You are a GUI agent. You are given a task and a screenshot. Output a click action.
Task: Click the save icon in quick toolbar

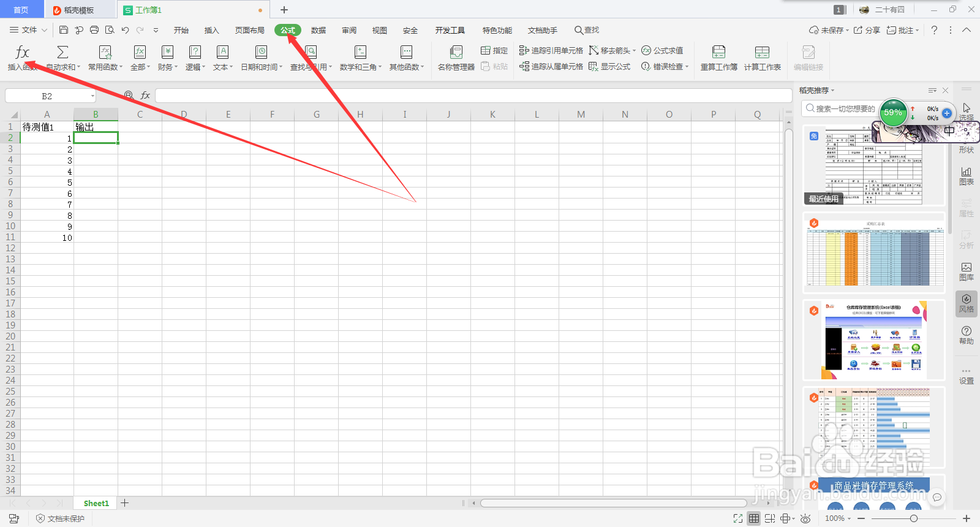[x=64, y=30]
